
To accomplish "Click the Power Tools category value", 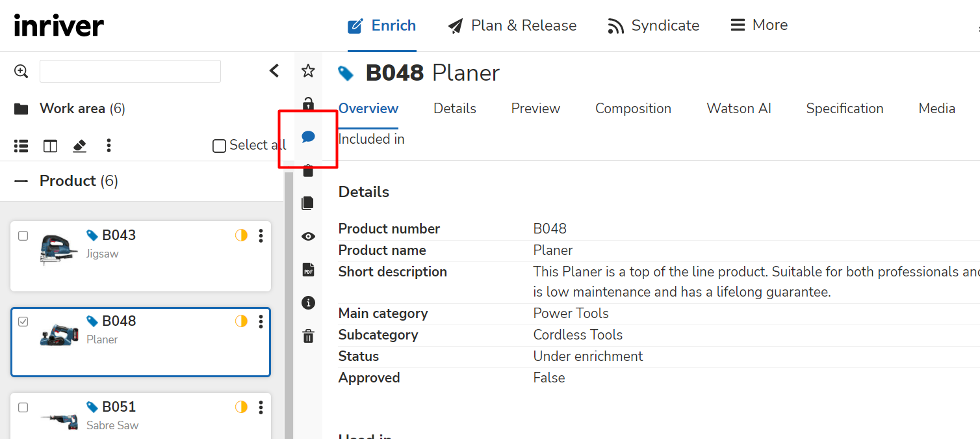I will 571,313.
